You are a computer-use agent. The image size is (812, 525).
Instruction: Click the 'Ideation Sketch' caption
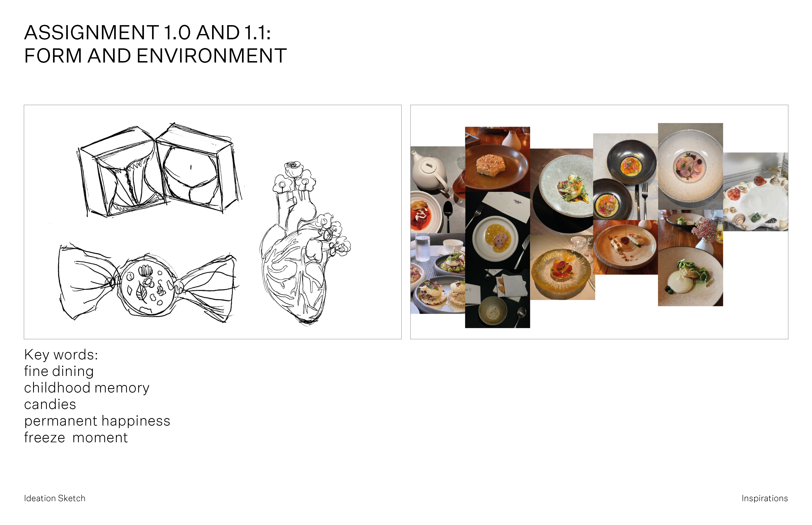55,498
